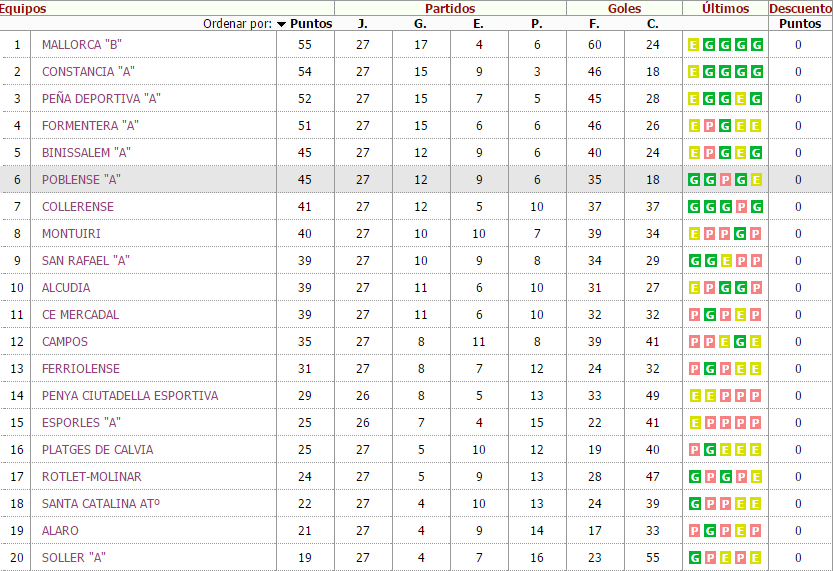Open the Penya Ciutadella Esportiva team link
833x571 pixels.
pyautogui.click(x=130, y=396)
